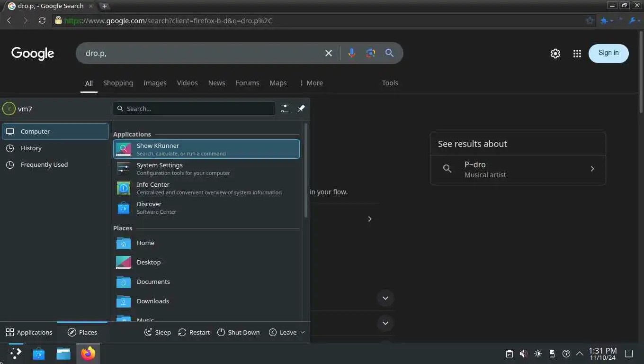Show hidden system tray icons
Viewport: 644px width, 364px height.
[x=580, y=354]
